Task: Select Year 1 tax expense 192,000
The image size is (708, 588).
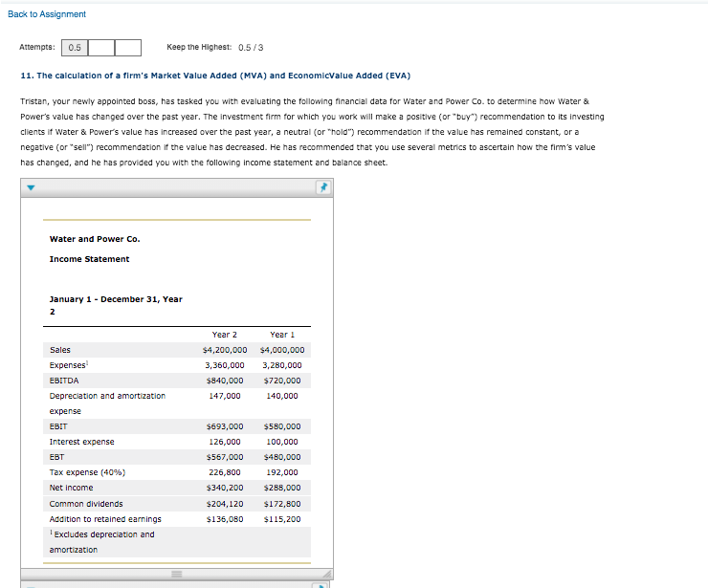Action: click(x=282, y=472)
